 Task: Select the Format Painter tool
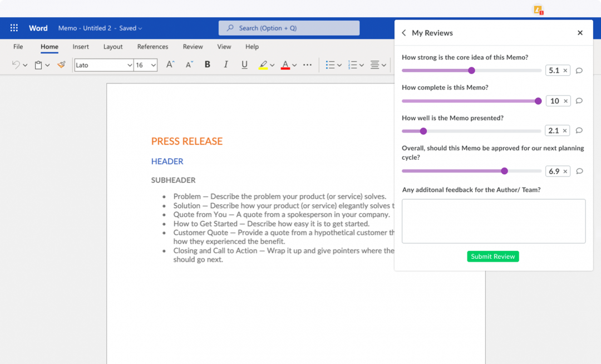[61, 65]
